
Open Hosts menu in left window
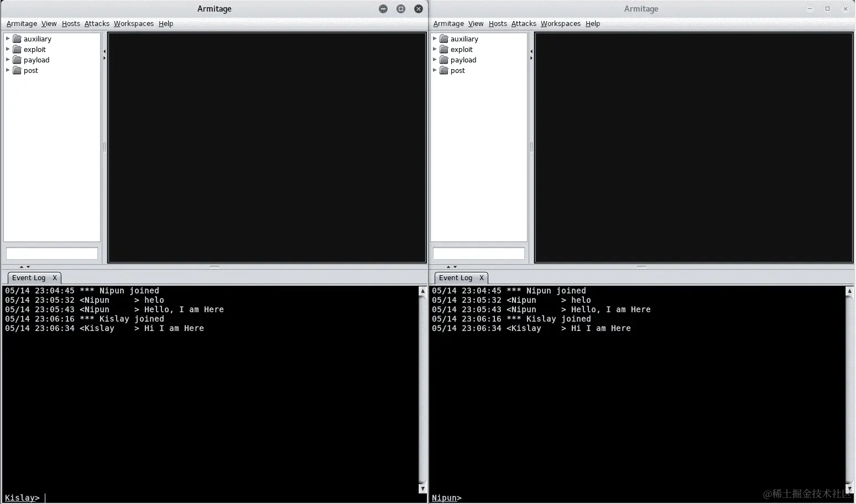click(71, 24)
